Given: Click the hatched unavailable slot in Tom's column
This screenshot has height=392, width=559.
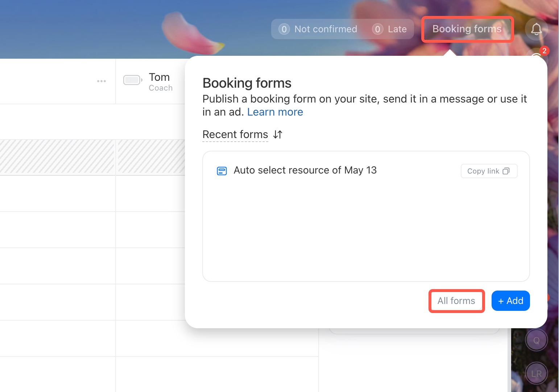Looking at the screenshot, I should point(151,157).
